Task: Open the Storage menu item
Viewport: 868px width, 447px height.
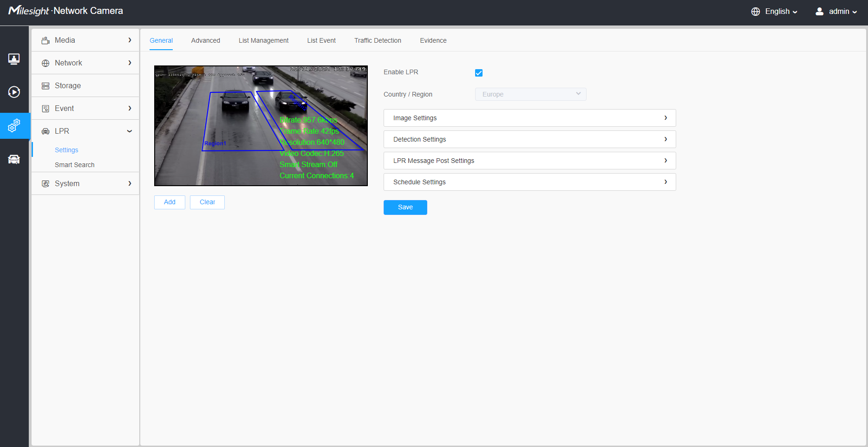Action: tap(85, 86)
